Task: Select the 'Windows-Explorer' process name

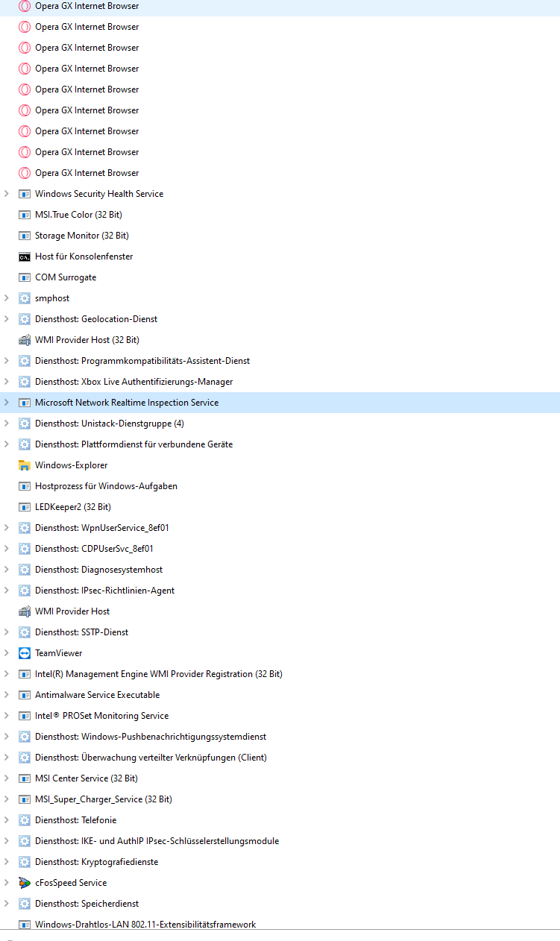Action: [x=71, y=465]
